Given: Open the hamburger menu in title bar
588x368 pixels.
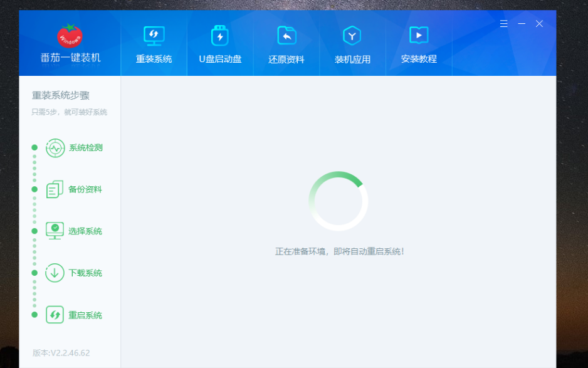Looking at the screenshot, I should coord(503,24).
